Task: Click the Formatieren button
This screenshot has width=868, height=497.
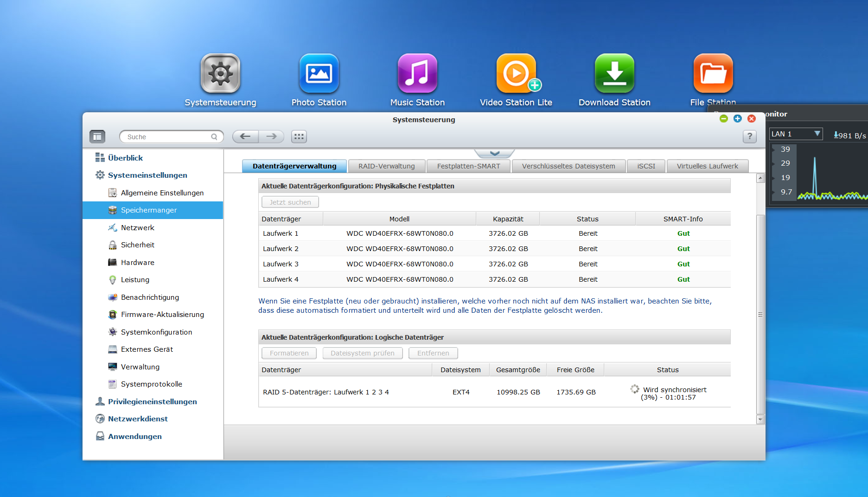Action: [289, 353]
